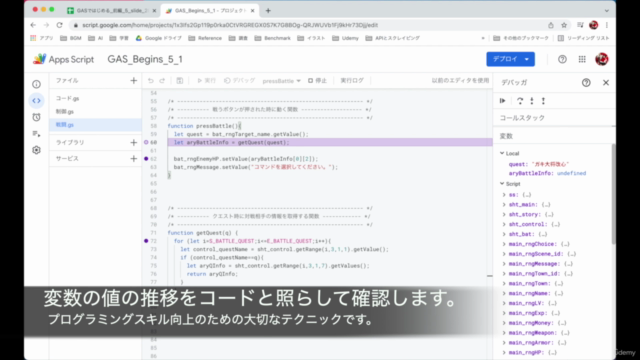Toggle breakpoint on line 60
This screenshot has width=640, height=360.
click(x=146, y=142)
